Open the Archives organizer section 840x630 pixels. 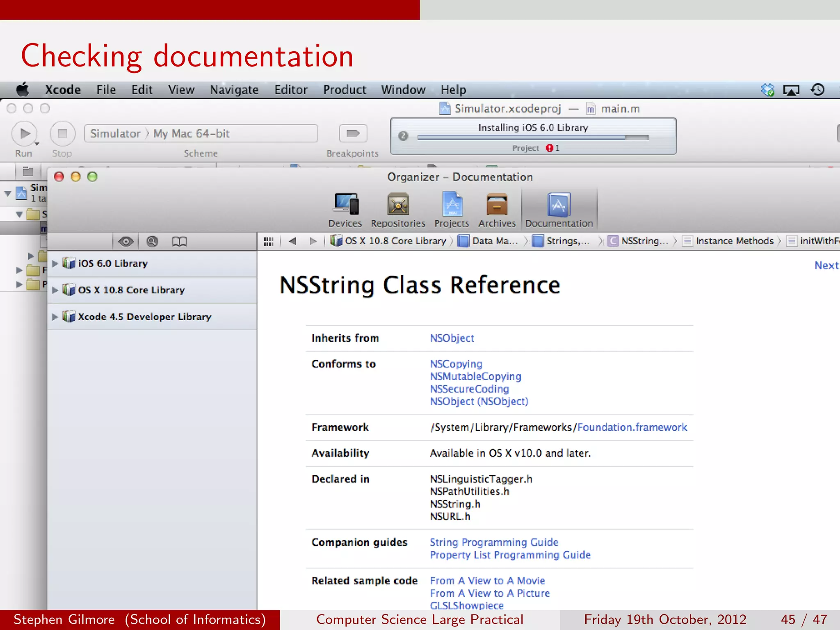coord(497,210)
